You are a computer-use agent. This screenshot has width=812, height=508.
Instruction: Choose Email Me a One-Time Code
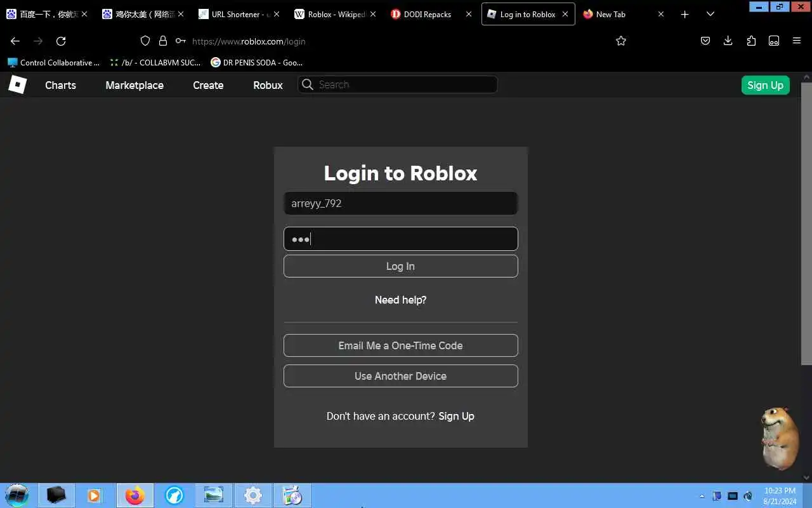coord(400,345)
